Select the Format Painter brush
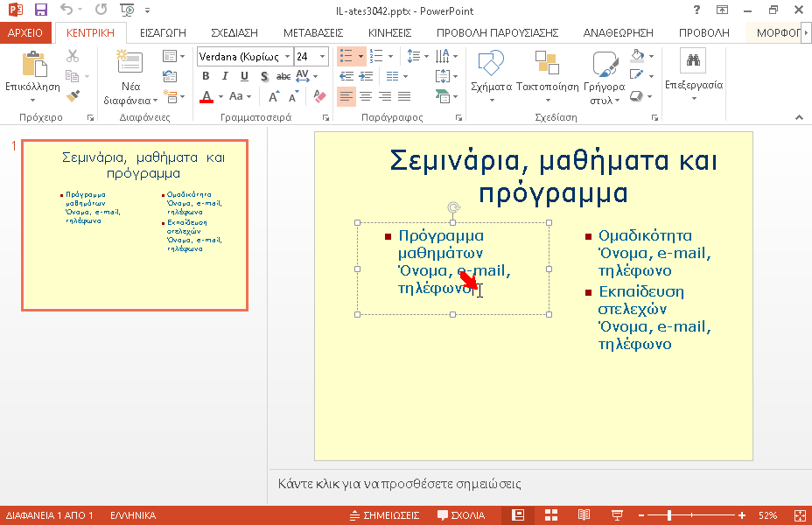This screenshot has height=525, width=812. coord(73,96)
